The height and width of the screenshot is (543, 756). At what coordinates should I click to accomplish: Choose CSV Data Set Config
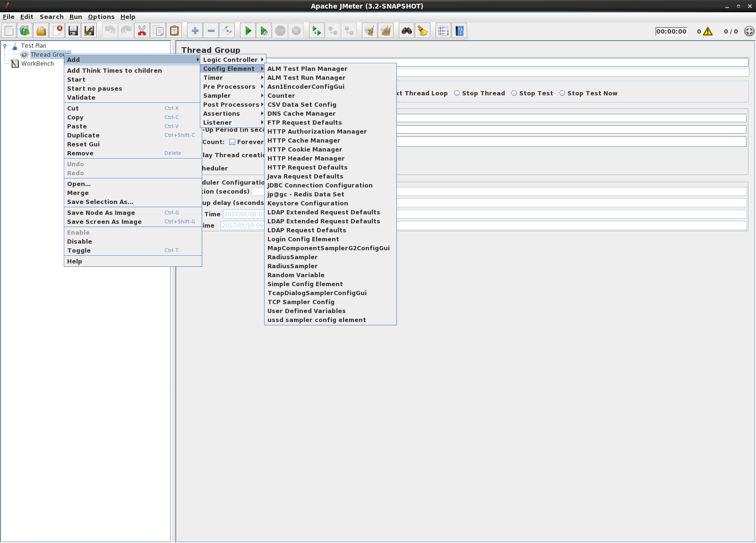point(301,104)
